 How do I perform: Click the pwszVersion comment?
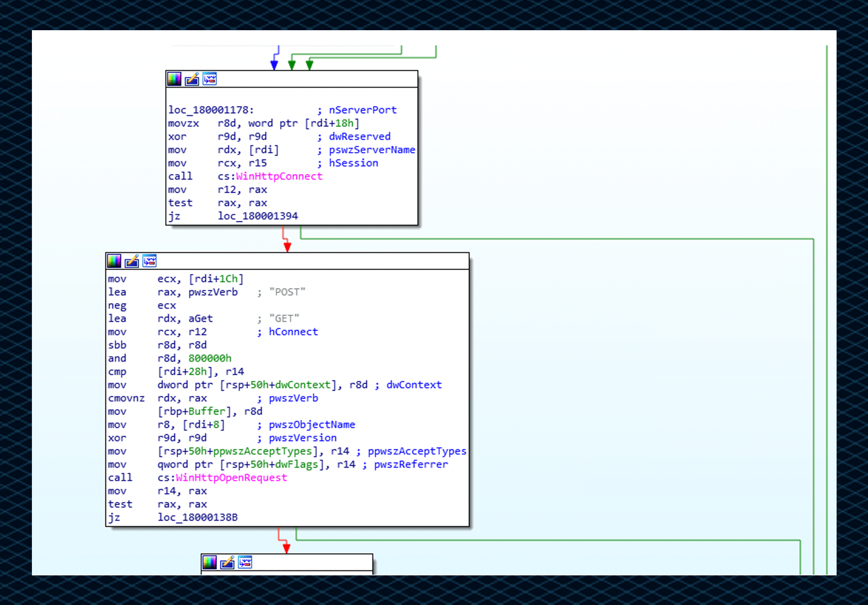(x=303, y=438)
